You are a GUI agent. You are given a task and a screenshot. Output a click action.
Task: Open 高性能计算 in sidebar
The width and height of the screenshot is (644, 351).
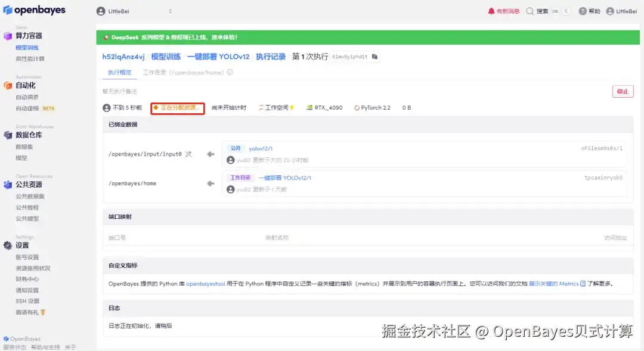pyautogui.click(x=30, y=59)
